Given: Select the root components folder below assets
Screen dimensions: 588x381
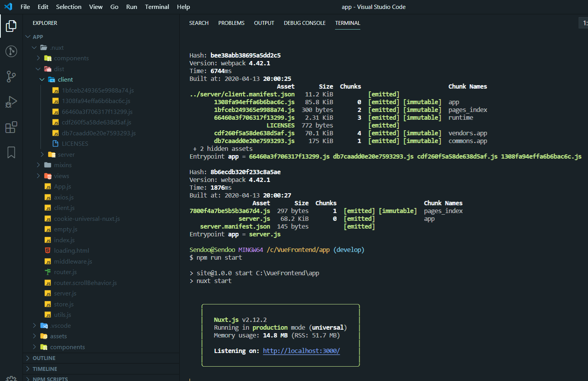Looking at the screenshot, I should 67,347.
